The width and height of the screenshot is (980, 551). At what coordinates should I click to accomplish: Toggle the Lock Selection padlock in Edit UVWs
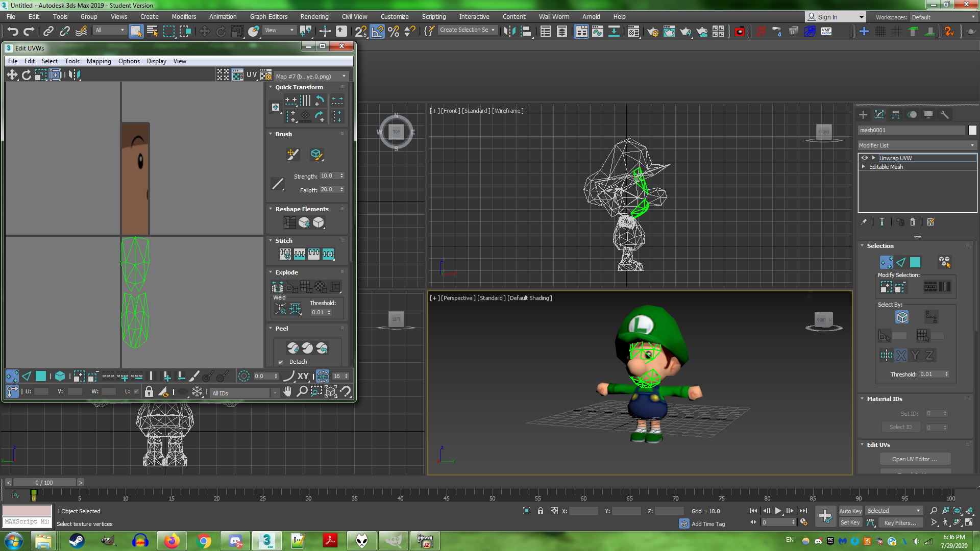(x=149, y=392)
